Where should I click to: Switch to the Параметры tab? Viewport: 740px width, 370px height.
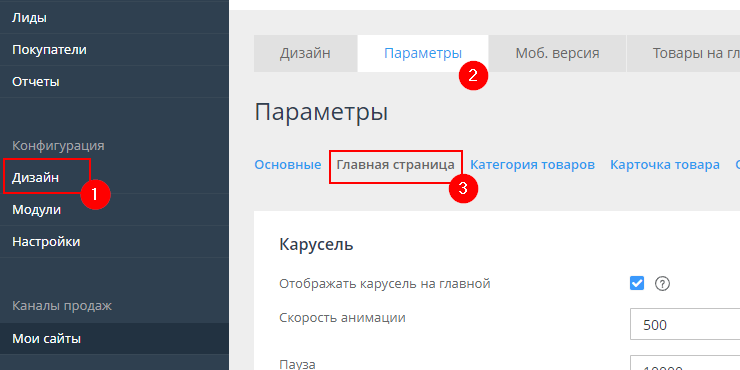[x=423, y=53]
